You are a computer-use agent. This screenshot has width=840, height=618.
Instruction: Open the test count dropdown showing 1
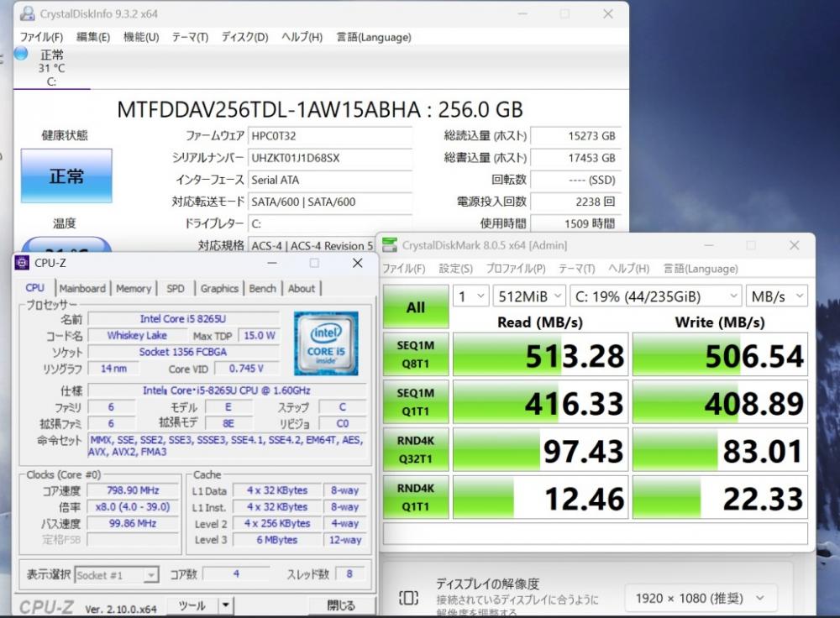pyautogui.click(x=471, y=296)
